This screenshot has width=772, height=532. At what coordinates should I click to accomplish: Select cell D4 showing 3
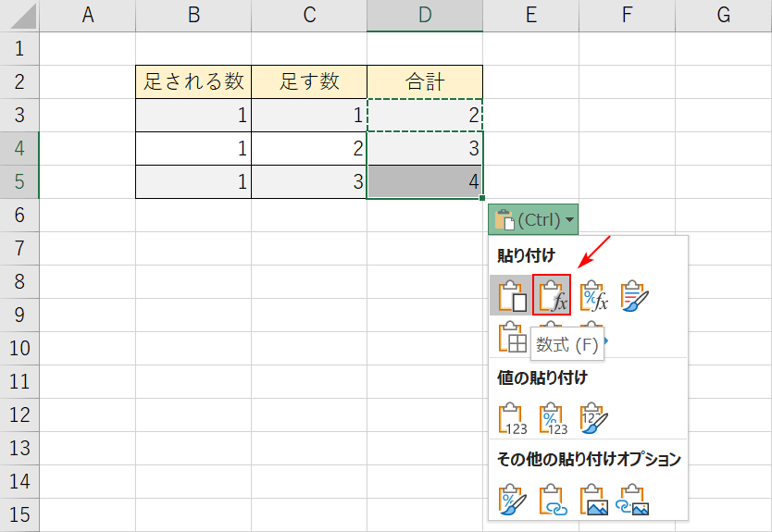pos(425,148)
